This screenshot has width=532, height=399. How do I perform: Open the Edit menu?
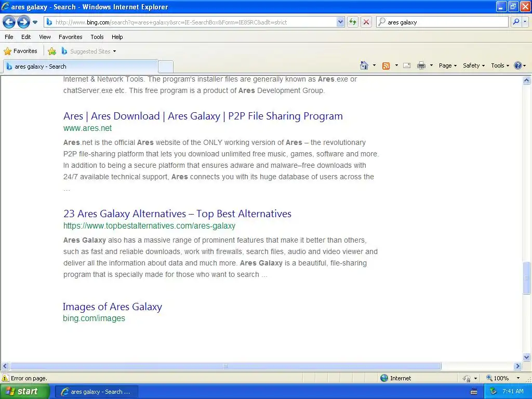26,37
